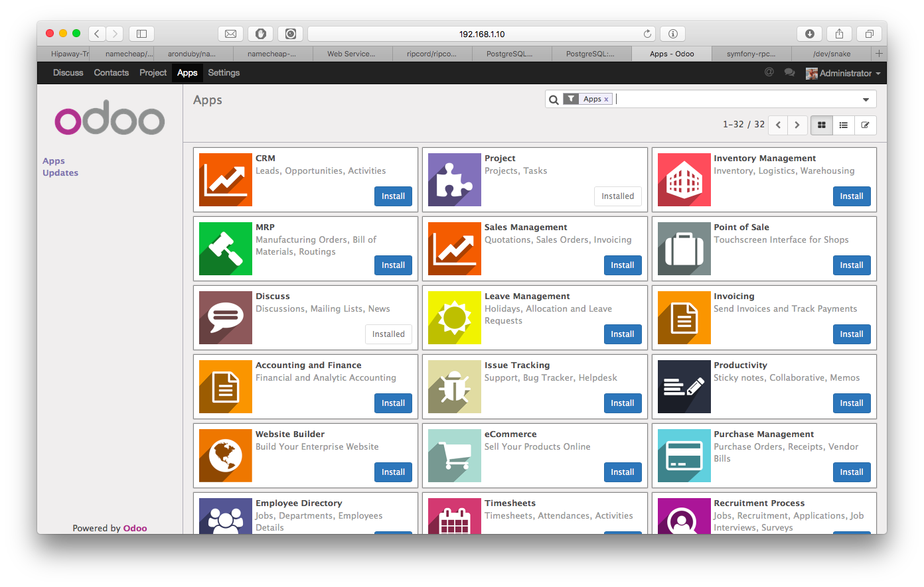Click the browser address bar
Screen dimensions: 924x587
481,34
